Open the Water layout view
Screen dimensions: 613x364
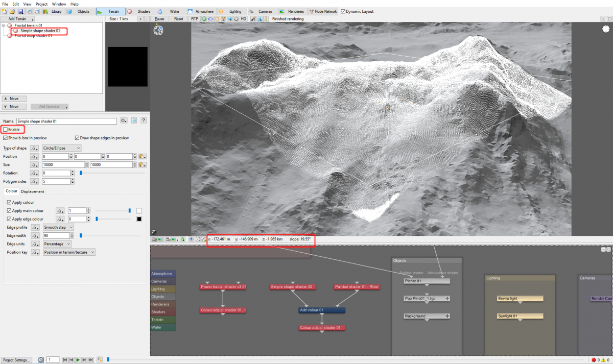[x=172, y=11]
